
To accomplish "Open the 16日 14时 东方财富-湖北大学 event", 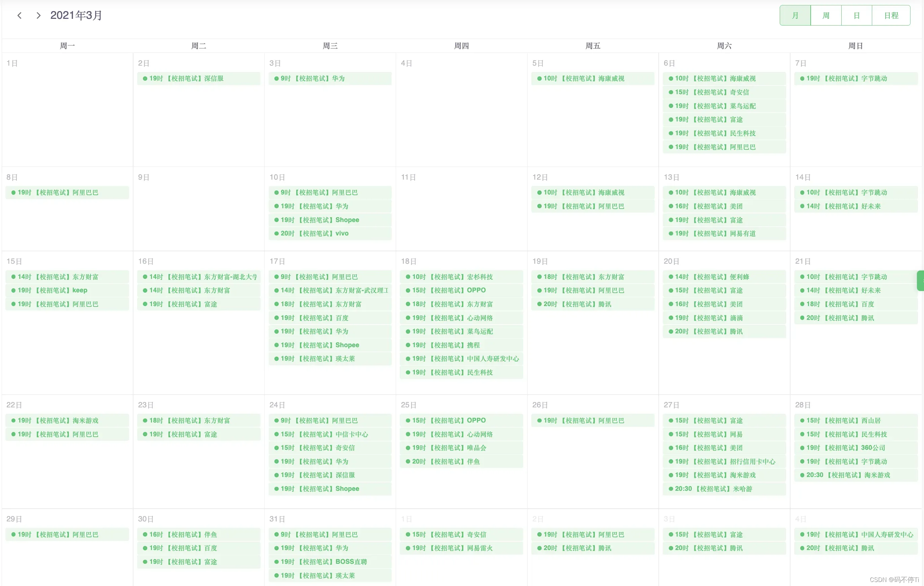I will pos(199,277).
